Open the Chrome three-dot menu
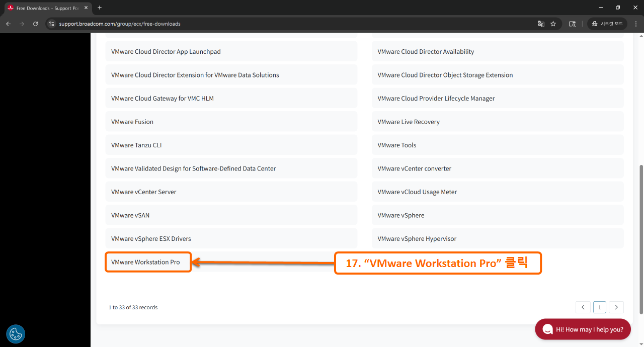Viewport: 644px width, 347px height. pyautogui.click(x=635, y=24)
